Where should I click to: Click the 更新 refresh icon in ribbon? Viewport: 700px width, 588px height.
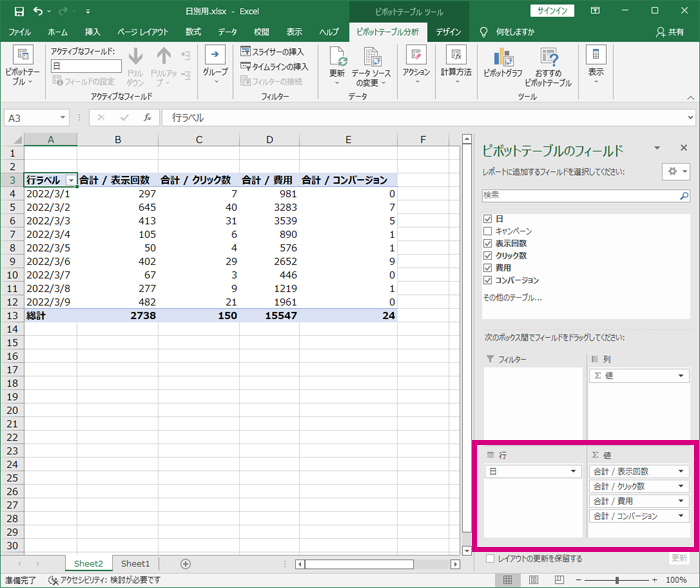338,57
